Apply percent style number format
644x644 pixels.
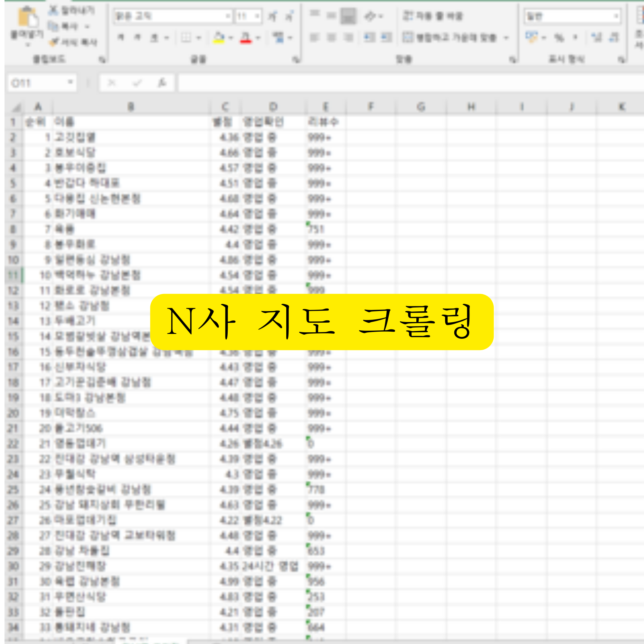point(559,37)
